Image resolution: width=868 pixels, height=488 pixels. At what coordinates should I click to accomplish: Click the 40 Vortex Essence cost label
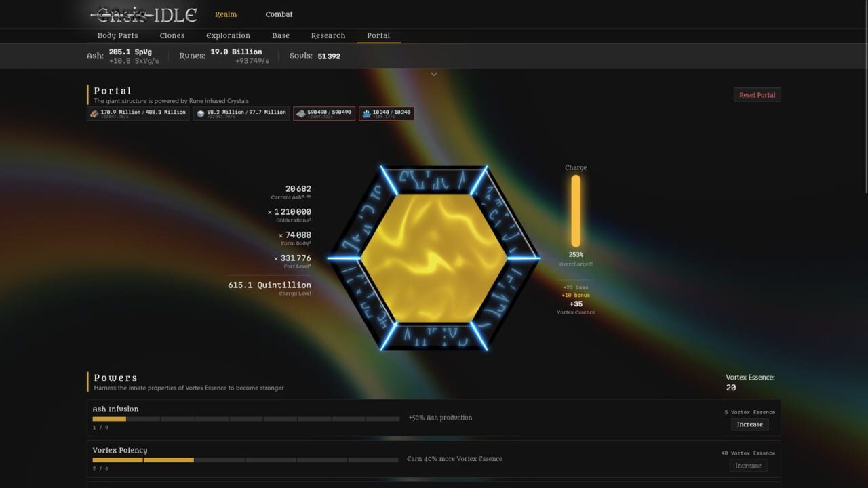[748, 453]
